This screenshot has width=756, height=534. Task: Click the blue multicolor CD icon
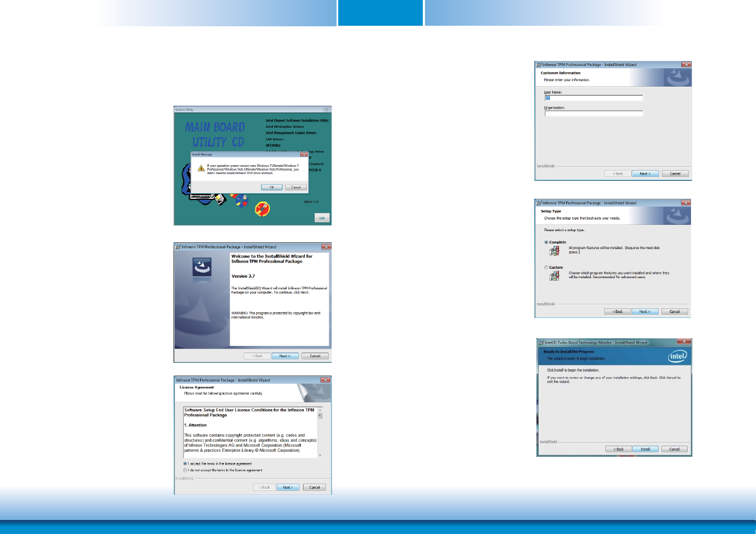241,200
